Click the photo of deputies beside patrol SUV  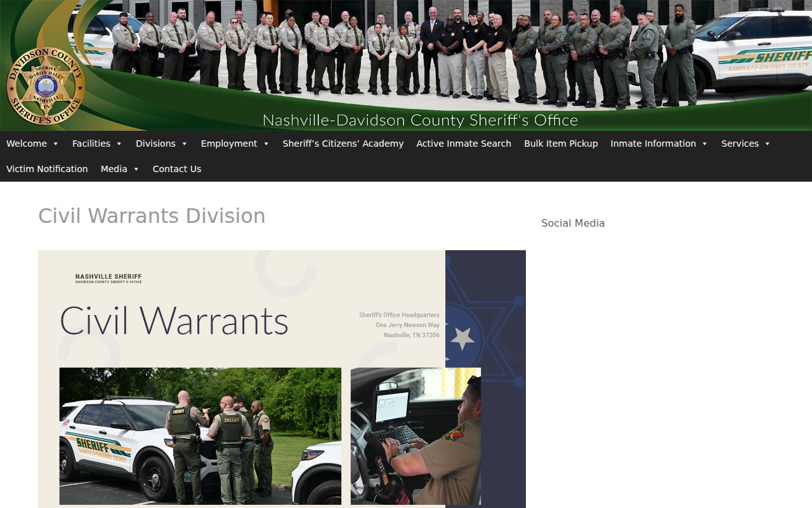point(200,436)
